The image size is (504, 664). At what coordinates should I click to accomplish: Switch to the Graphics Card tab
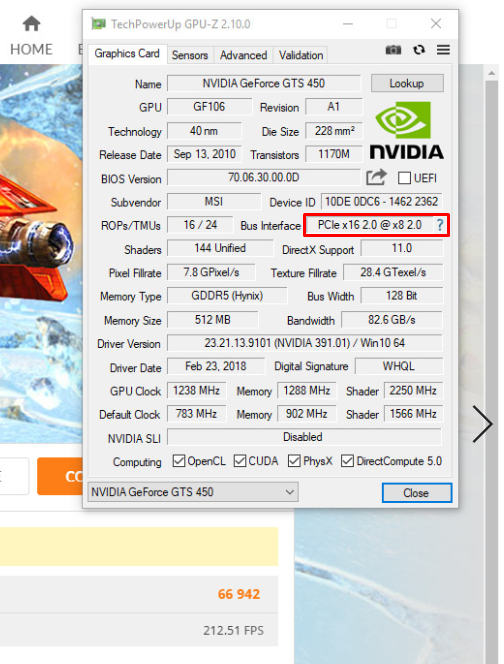tap(127, 54)
